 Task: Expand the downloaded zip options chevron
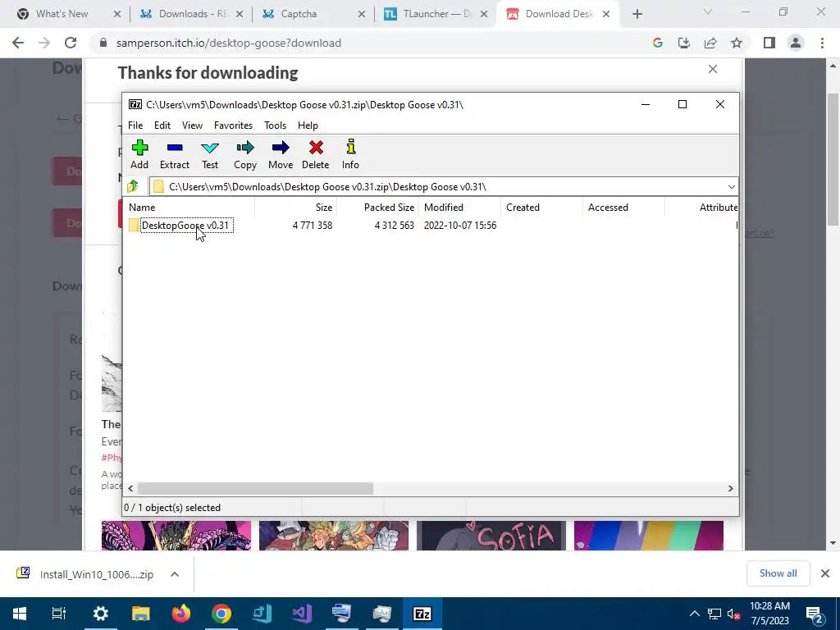pyautogui.click(x=175, y=574)
